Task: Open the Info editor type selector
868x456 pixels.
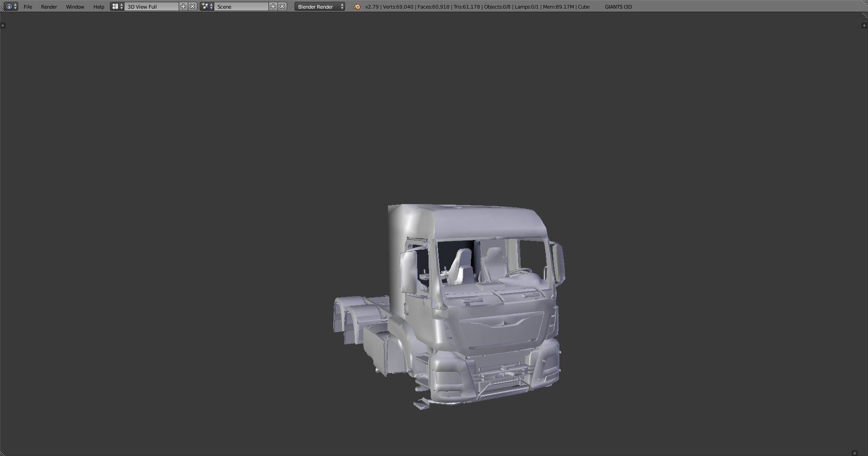Action: coord(11,6)
